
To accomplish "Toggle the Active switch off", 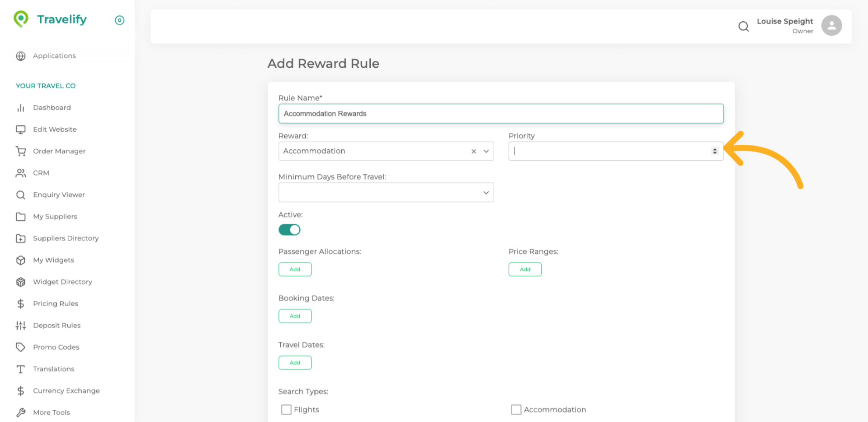I will coord(289,230).
